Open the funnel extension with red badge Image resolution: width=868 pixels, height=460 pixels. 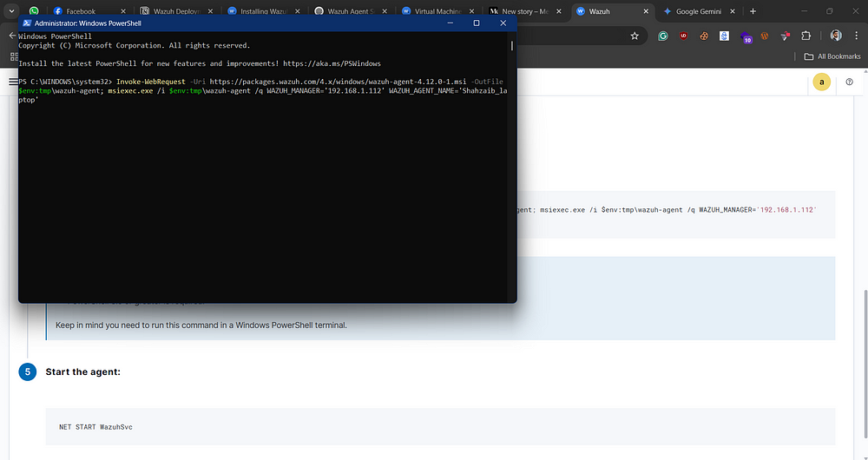785,36
